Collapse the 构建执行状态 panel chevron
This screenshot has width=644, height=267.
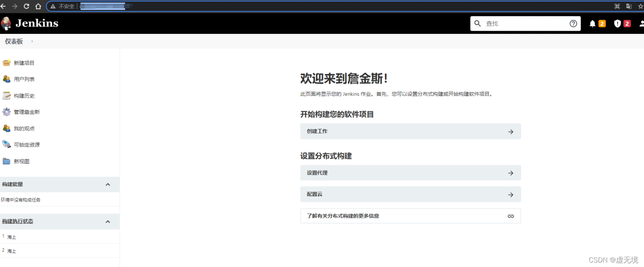(108, 222)
